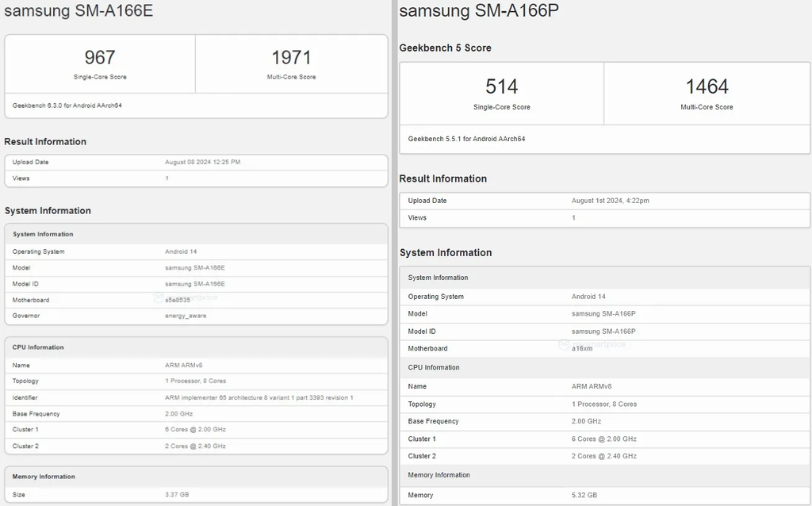812x506 pixels.
Task: Click the "Android 14" value in SM-A166P panel
Action: (x=588, y=297)
